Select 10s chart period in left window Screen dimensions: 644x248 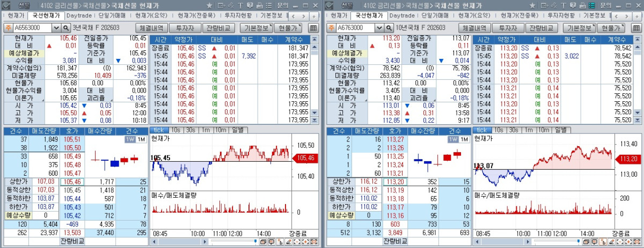pyautogui.click(x=176, y=130)
